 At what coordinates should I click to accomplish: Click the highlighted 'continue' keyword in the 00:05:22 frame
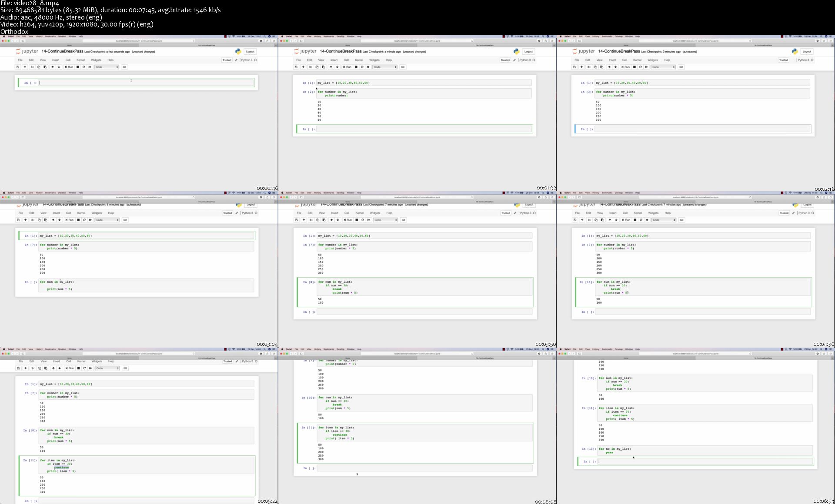point(61,468)
